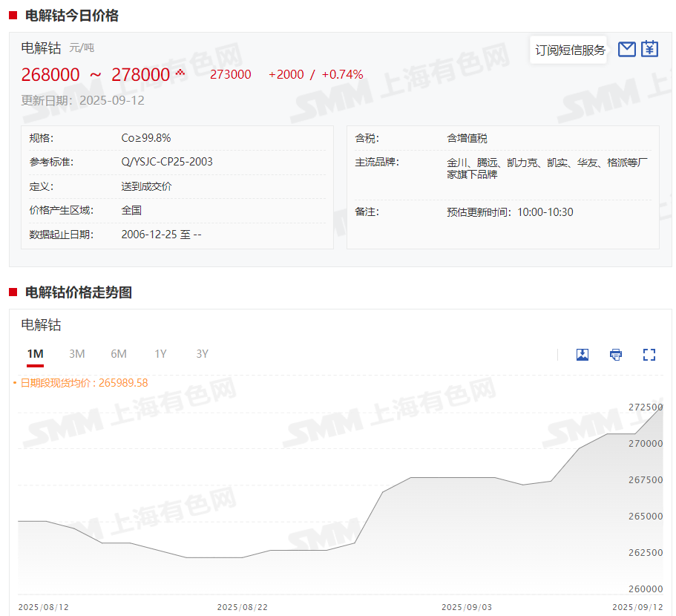Click the yen calendar price icon
This screenshot has height=616, width=676.
coord(649,49)
